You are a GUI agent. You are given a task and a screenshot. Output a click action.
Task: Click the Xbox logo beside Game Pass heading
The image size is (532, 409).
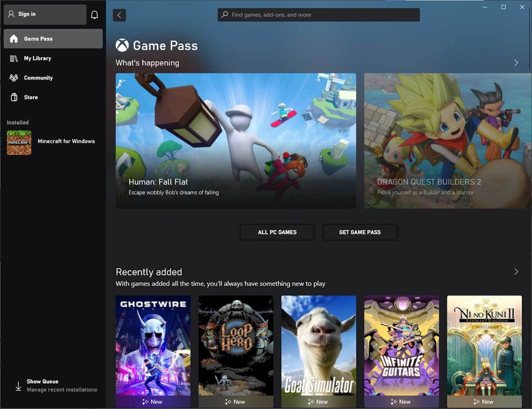[121, 44]
